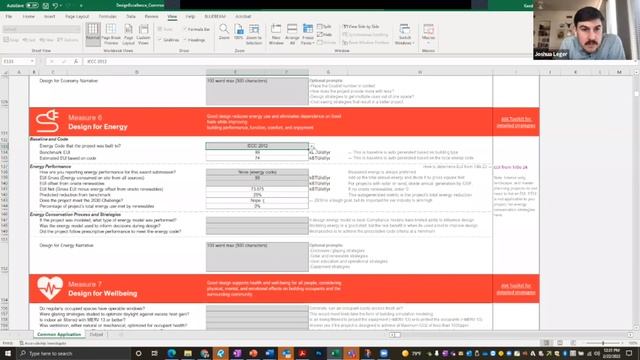Click the Design for Economy Narrative text box
Viewport: 640px width, 360px height.
pyautogui.click(x=257, y=91)
